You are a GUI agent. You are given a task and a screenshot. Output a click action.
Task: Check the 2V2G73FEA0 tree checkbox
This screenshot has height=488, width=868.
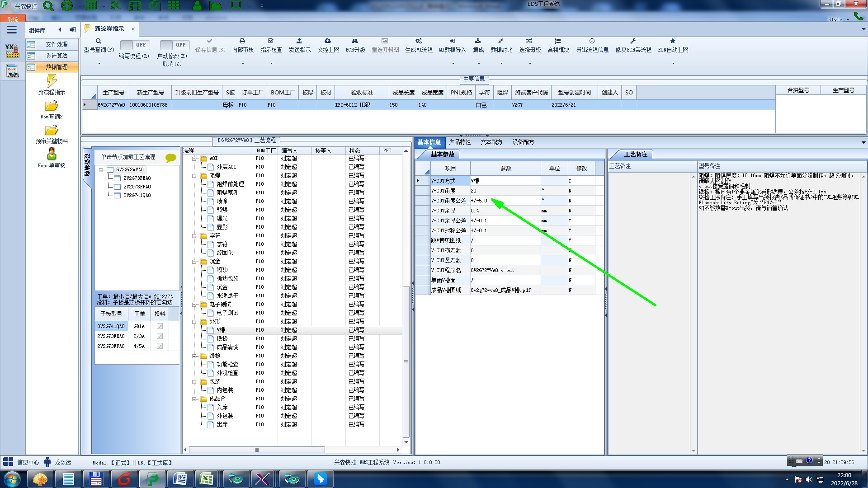coord(118,178)
